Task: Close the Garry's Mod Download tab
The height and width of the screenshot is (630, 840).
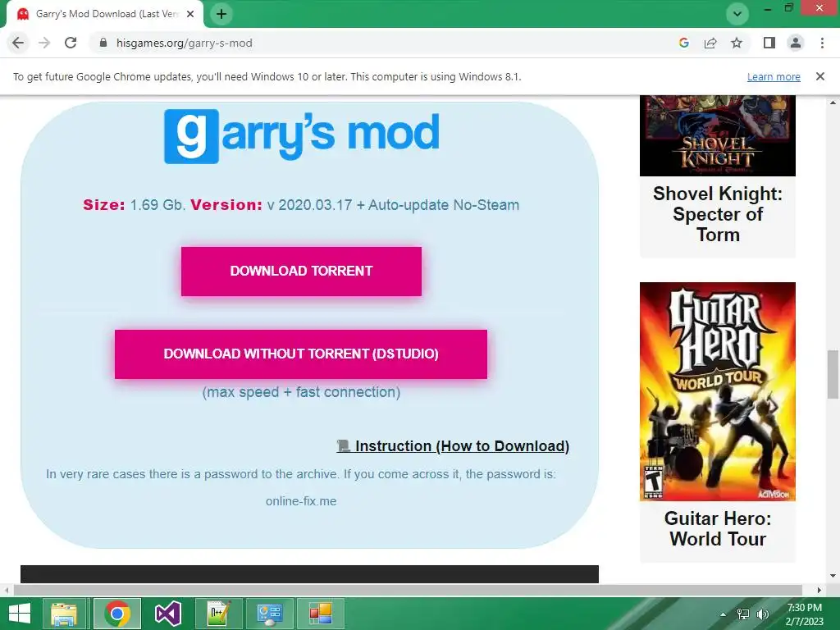Action: tap(190, 14)
